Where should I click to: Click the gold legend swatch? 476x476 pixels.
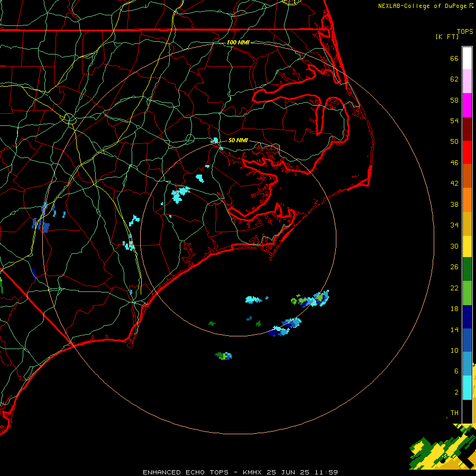(467, 224)
